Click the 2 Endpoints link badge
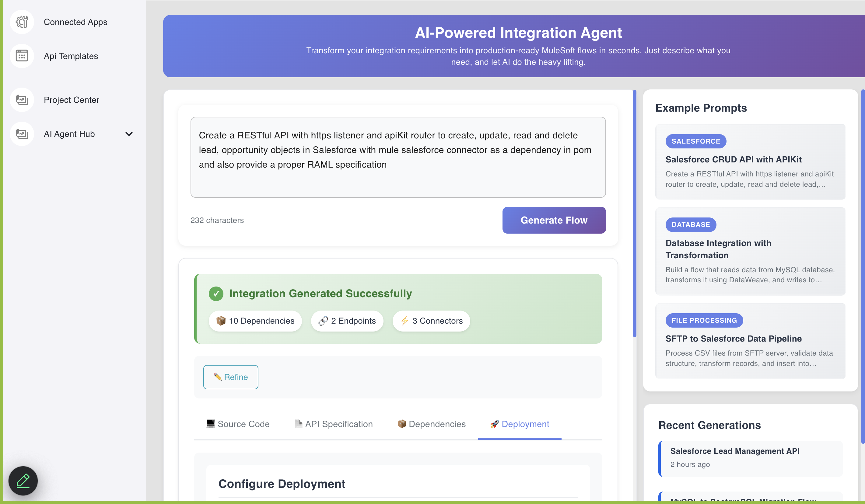 347,321
